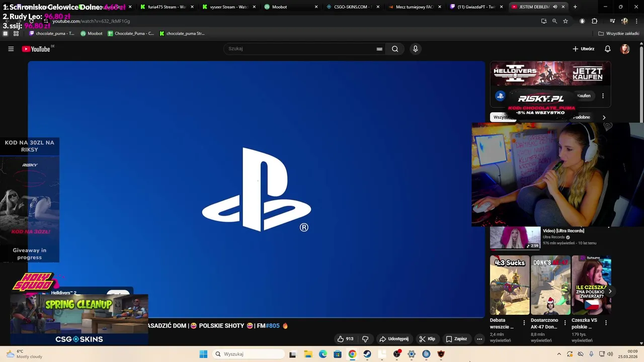
Task: Open the browser extensions puzzle icon
Action: [595, 21]
